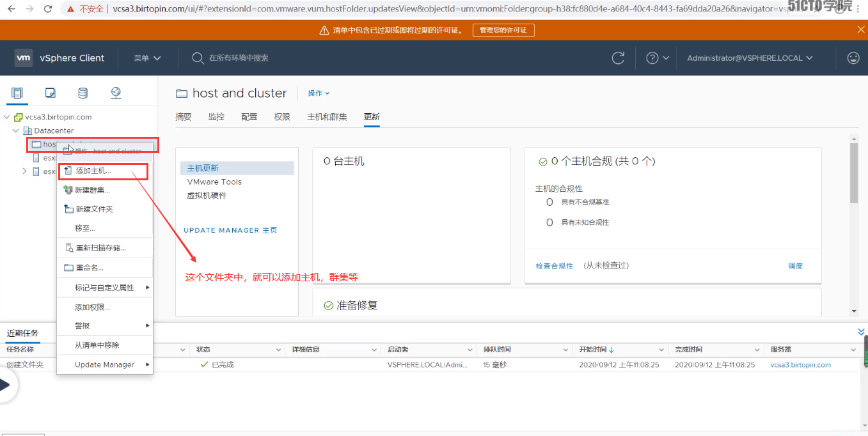Click the VMware vm logo
The image size is (868, 436).
24,58
